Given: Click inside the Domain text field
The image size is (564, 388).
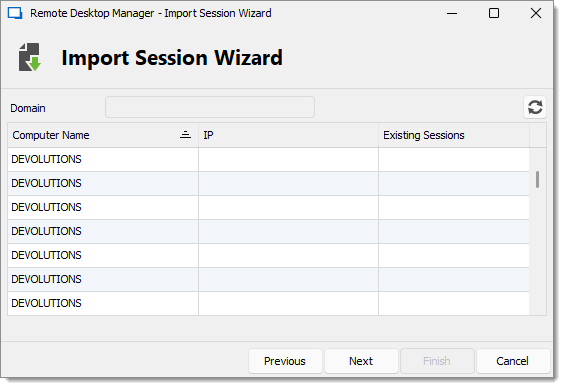Looking at the screenshot, I should point(210,107).
